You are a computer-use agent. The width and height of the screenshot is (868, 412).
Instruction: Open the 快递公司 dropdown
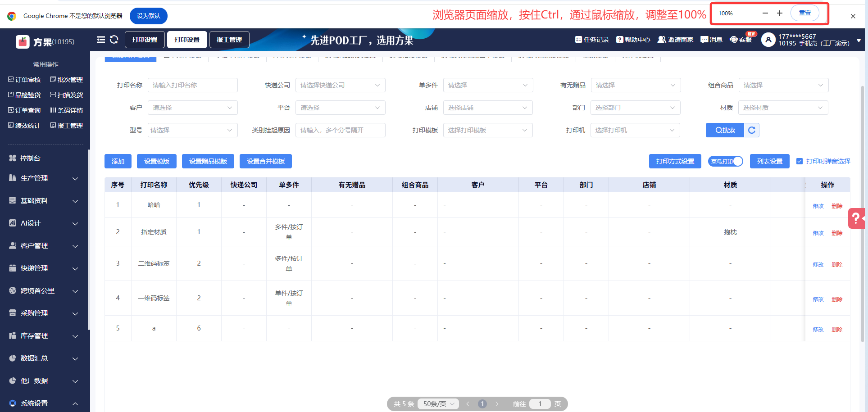pos(341,85)
